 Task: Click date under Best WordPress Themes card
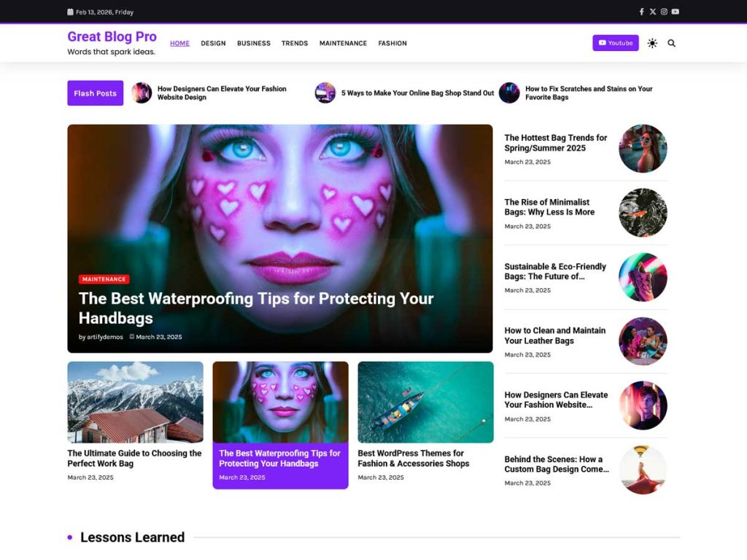(x=381, y=478)
